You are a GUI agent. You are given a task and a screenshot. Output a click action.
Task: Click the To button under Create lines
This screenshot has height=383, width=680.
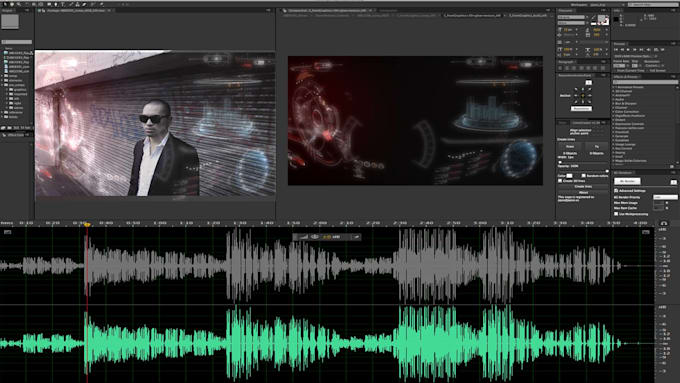point(596,147)
